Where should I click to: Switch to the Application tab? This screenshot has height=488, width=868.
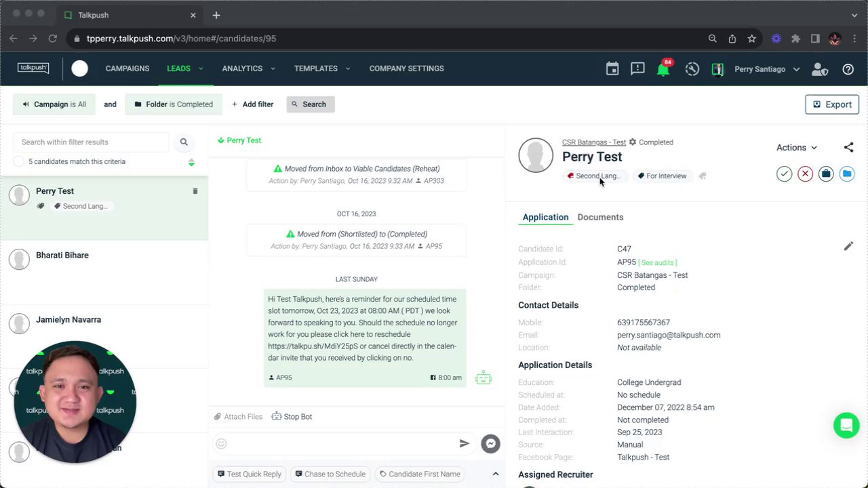545,218
